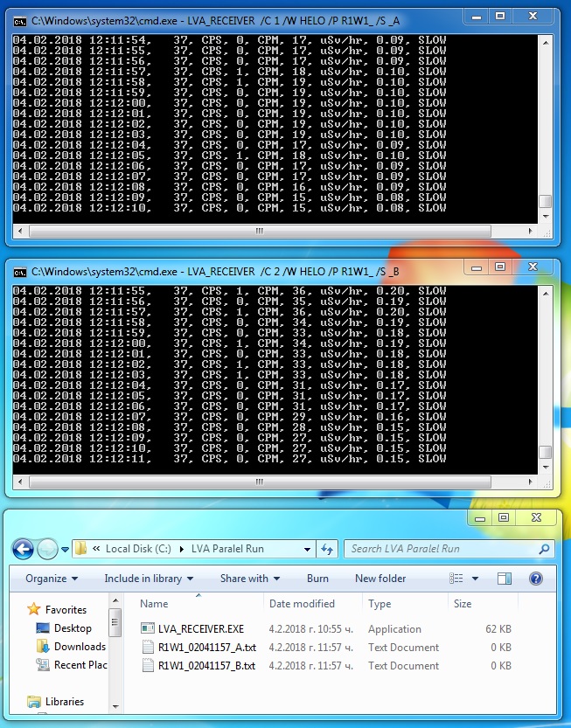Click Explorer's forward arrow button
This screenshot has height=728, width=571.
[47, 549]
